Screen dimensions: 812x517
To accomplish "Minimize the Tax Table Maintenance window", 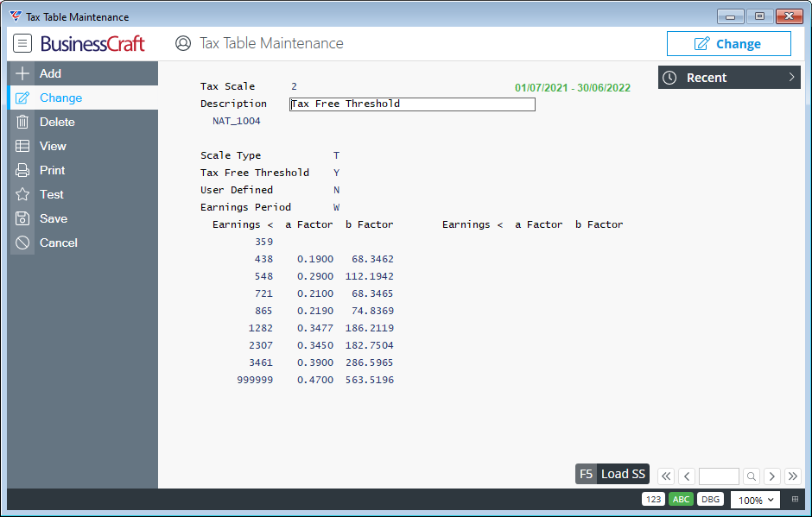I will 730,16.
